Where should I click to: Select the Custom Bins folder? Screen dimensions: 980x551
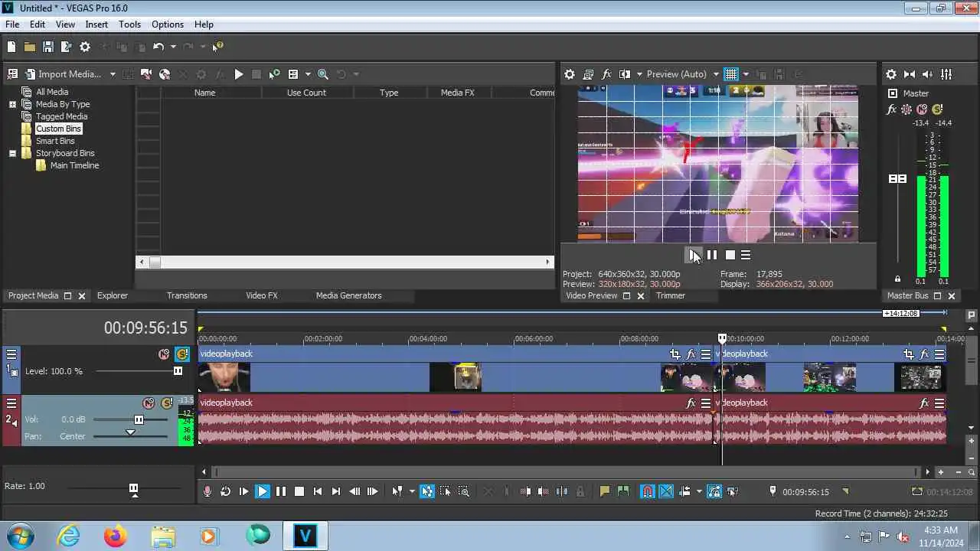(59, 129)
